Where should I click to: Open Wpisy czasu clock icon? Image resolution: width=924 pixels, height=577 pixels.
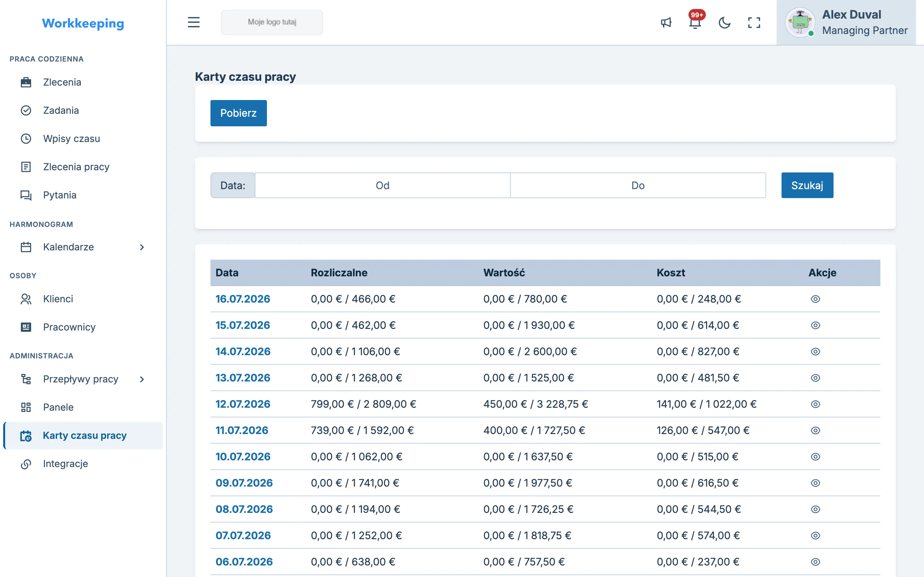[26, 138]
